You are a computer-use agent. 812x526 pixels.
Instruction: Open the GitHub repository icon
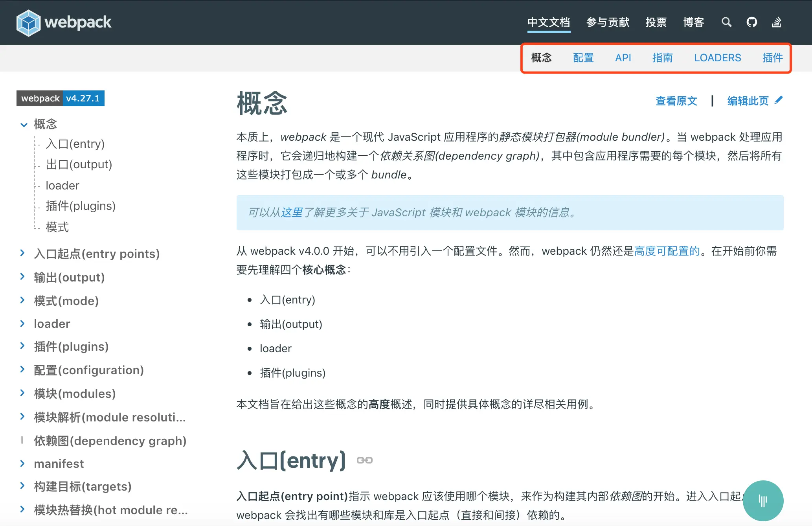click(x=751, y=22)
